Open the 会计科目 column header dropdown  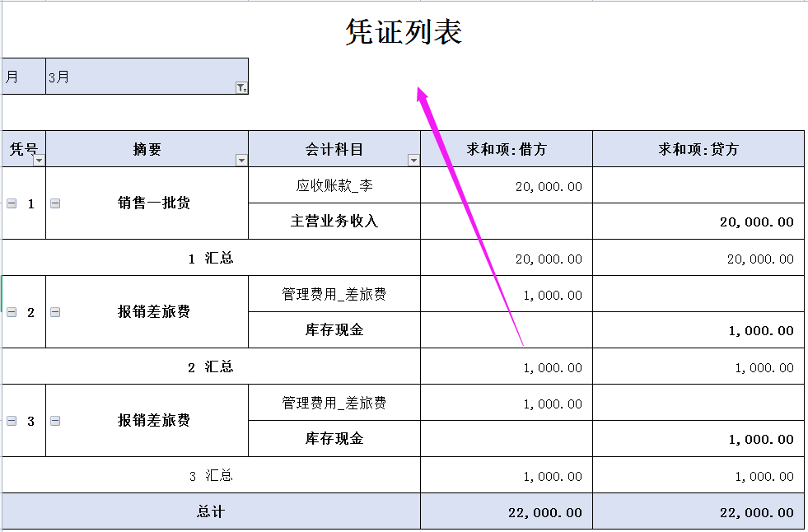[x=413, y=159]
